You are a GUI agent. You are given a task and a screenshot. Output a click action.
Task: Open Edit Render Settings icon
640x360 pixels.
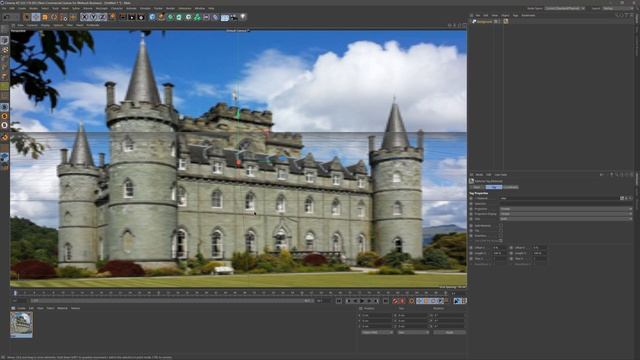pos(141,17)
